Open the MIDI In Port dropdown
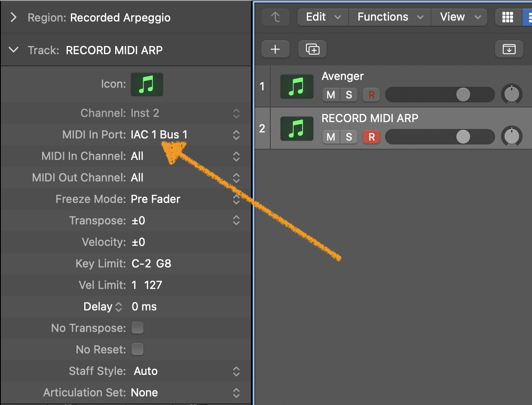The image size is (532, 405). click(x=236, y=135)
